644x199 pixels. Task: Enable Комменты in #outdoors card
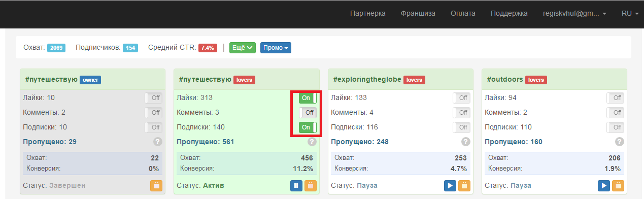615,113
